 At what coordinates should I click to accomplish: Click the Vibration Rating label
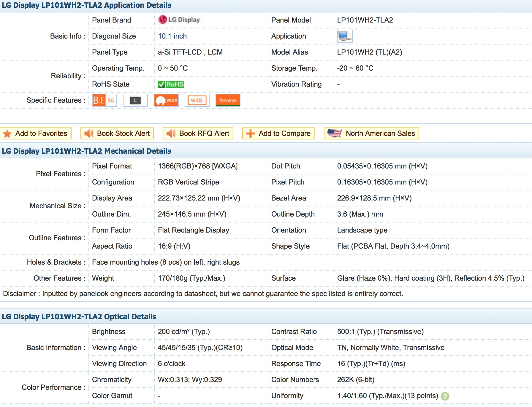[x=296, y=84]
